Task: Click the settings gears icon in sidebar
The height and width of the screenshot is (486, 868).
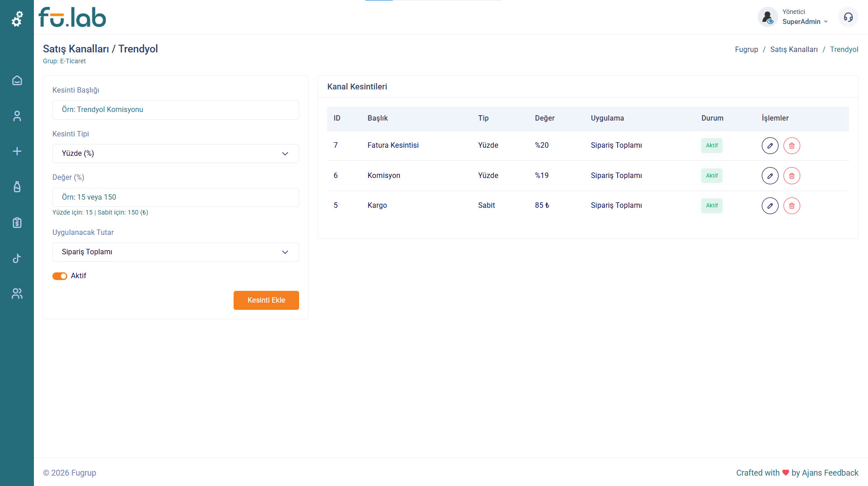Action: pos(17,19)
